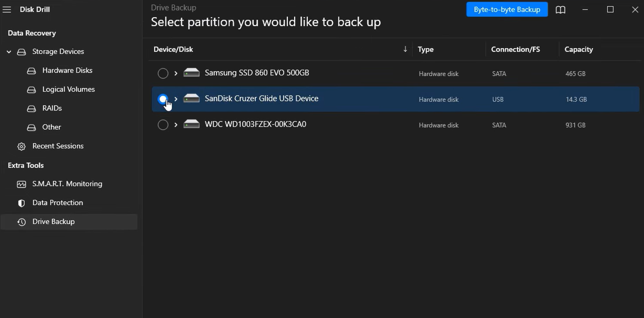Viewport: 644px width, 318px height.
Task: Open Other in the sidebar
Action: pos(52,127)
